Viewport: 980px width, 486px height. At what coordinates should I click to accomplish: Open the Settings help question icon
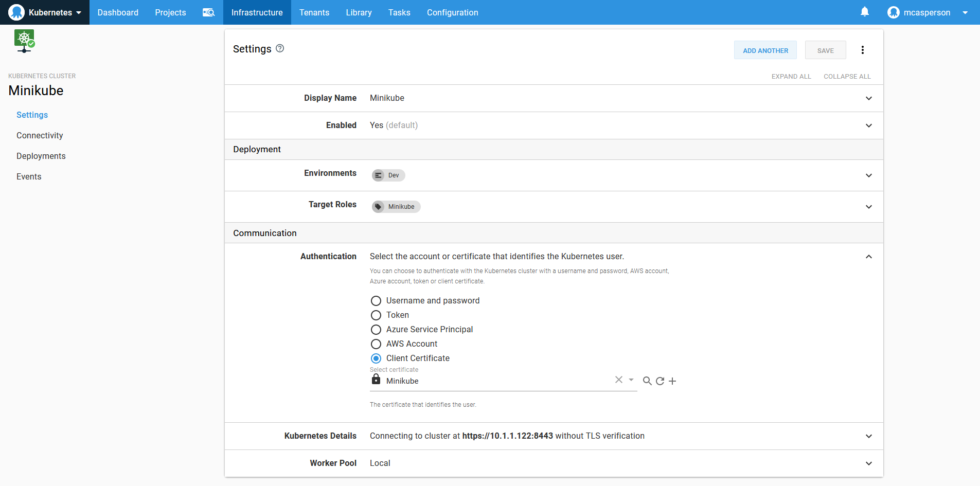pos(280,48)
